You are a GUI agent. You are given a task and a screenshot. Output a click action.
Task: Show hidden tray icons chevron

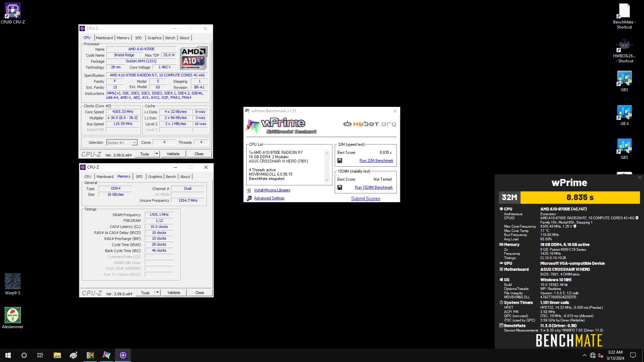click(x=585, y=355)
